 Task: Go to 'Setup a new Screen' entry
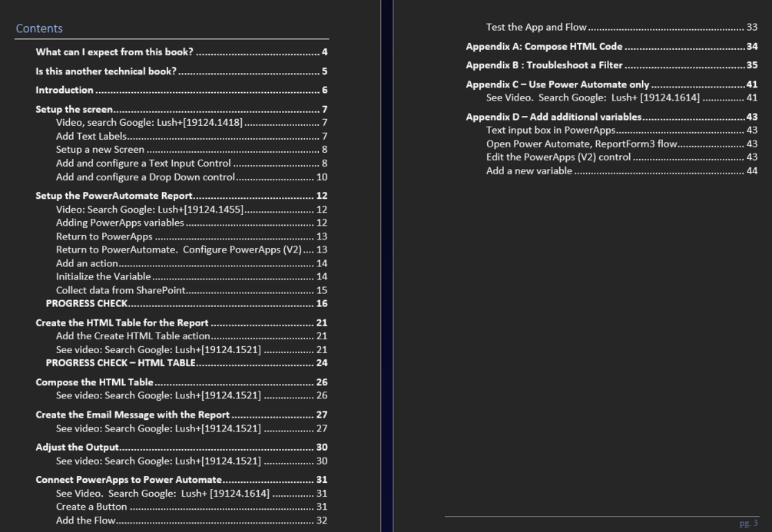point(191,150)
